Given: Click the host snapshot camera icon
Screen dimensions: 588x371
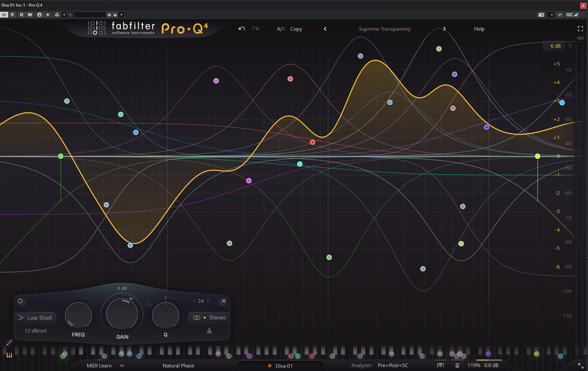Looking at the screenshot, I should click(541, 15).
